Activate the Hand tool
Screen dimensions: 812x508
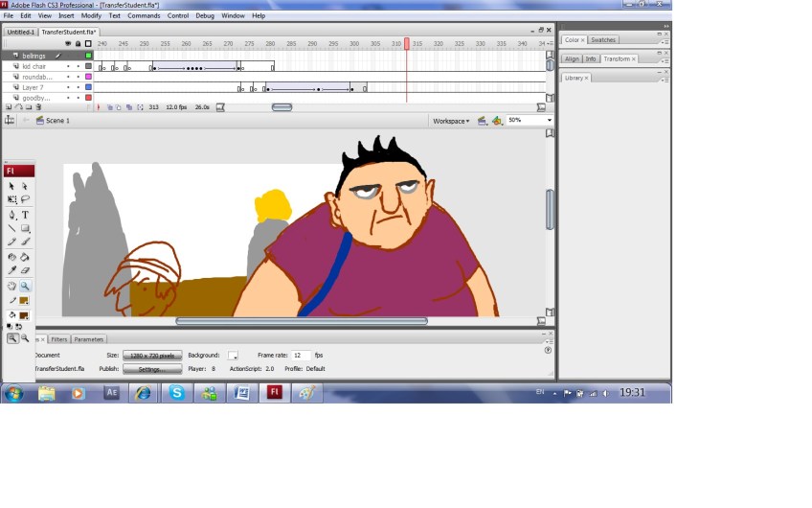click(x=12, y=286)
